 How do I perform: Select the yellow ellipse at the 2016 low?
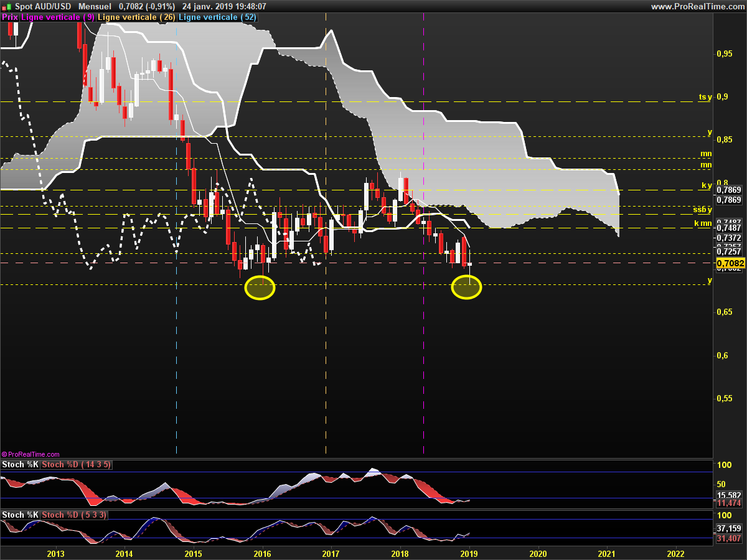(260, 288)
